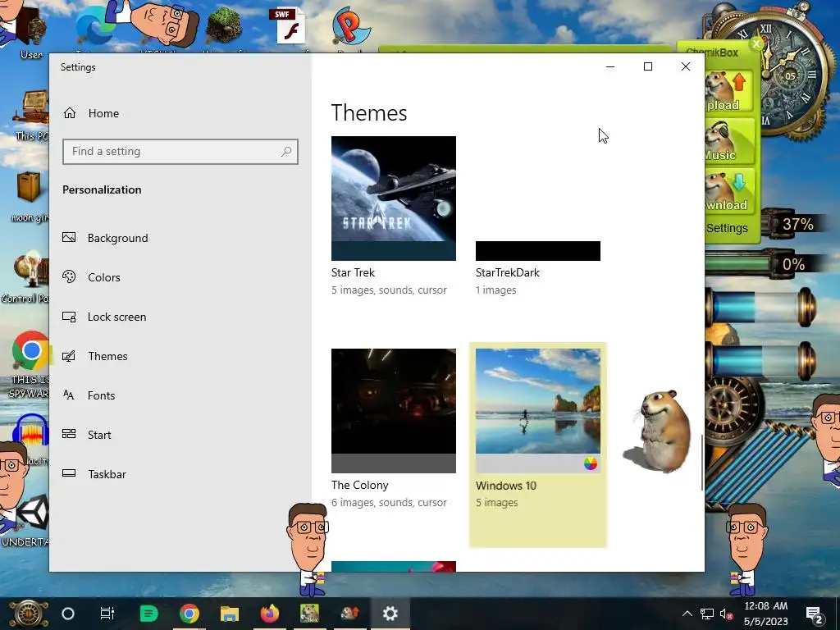Show hidden system tray icons
This screenshot has height=630, width=840.
(x=687, y=614)
